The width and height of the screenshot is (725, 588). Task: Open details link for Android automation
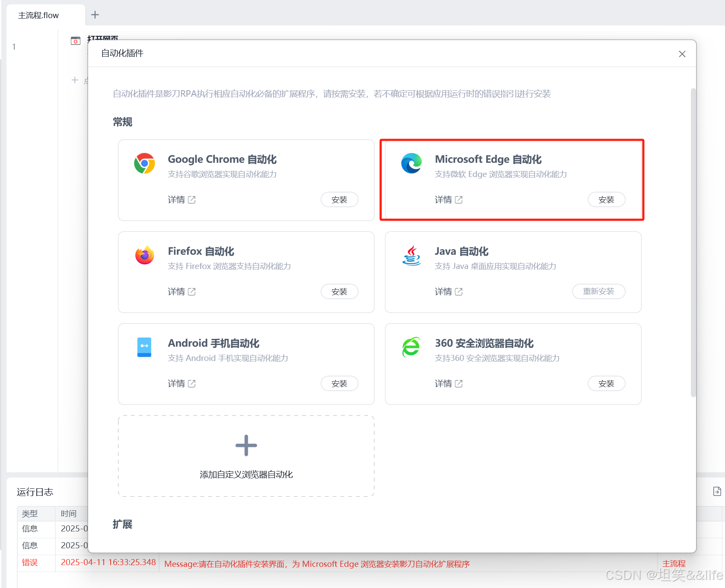coord(182,384)
